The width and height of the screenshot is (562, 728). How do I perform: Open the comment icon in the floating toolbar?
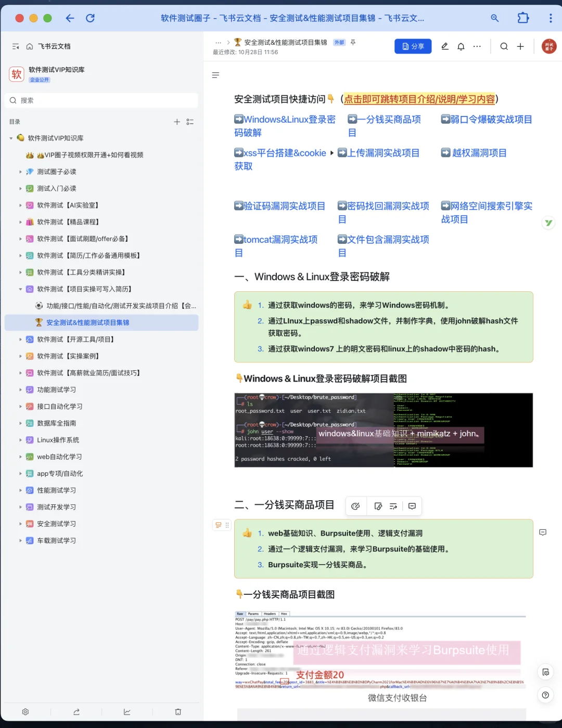pos(412,505)
